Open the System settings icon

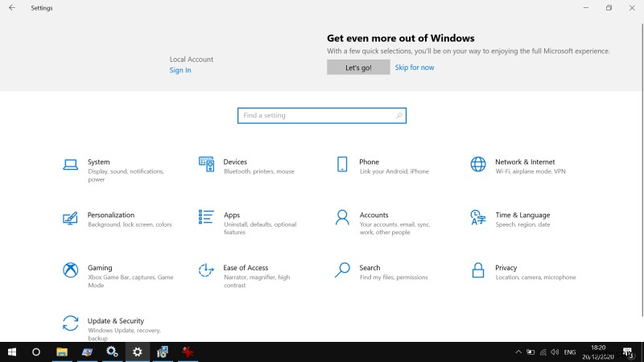click(71, 164)
